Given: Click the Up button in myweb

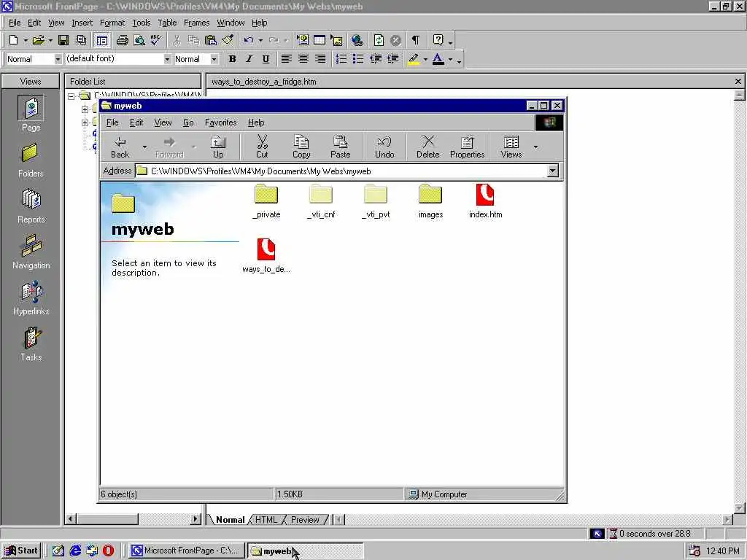Looking at the screenshot, I should click(218, 147).
